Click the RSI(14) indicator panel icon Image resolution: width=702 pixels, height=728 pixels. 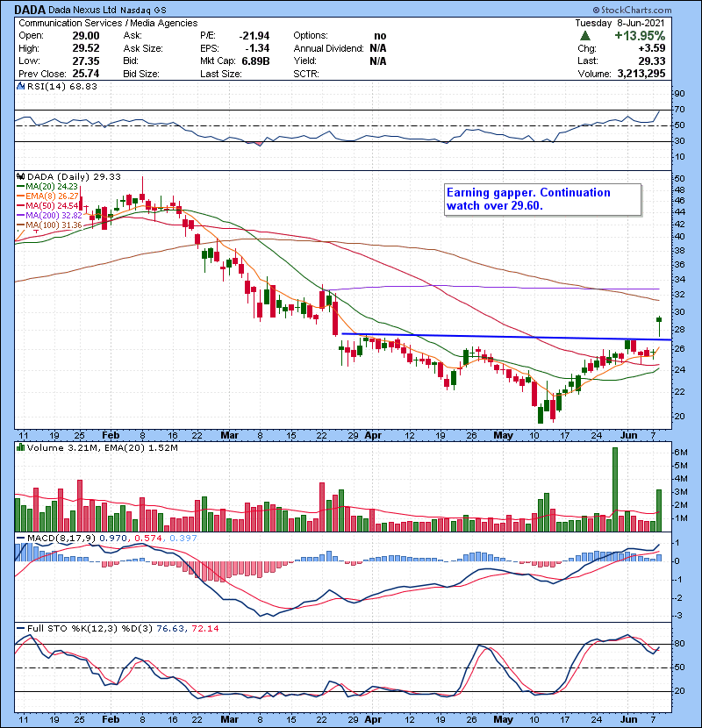[x=20, y=86]
